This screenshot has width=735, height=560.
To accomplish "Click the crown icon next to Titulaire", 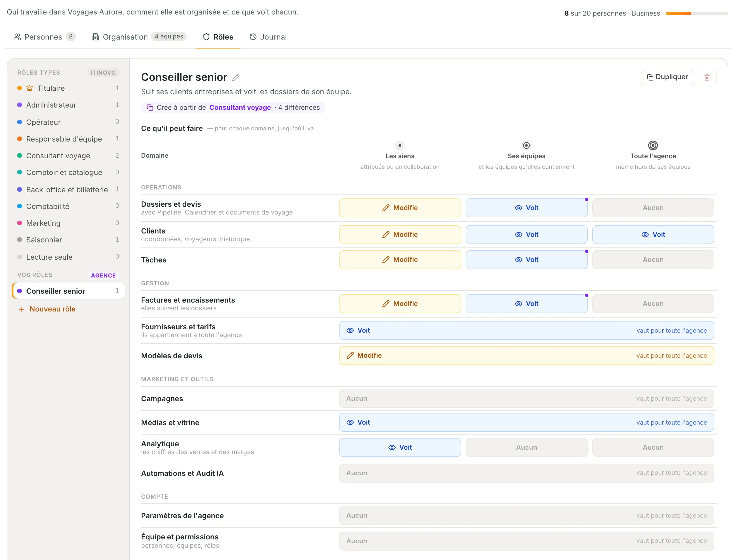I will pyautogui.click(x=30, y=88).
